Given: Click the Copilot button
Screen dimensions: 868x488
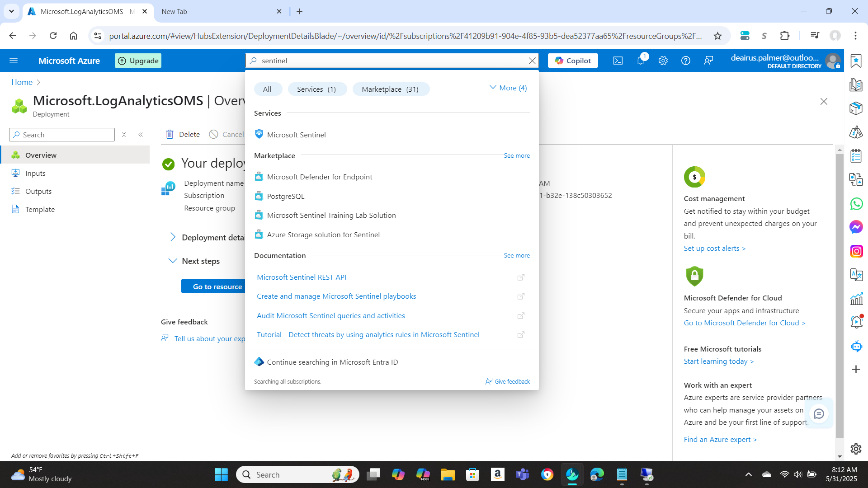Looking at the screenshot, I should coord(573,61).
